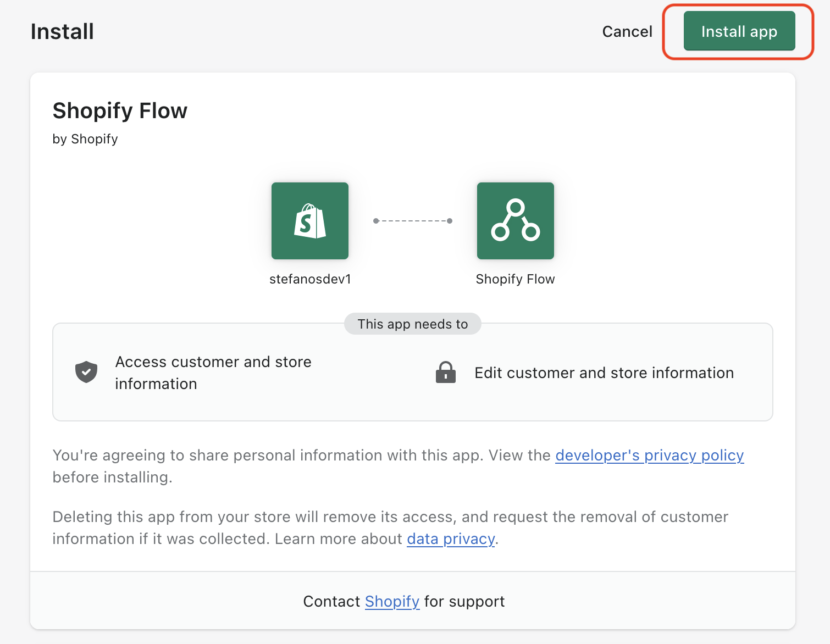Screen dimensions: 830x644
Task: Click the shield checkmark access icon
Action: coord(86,373)
